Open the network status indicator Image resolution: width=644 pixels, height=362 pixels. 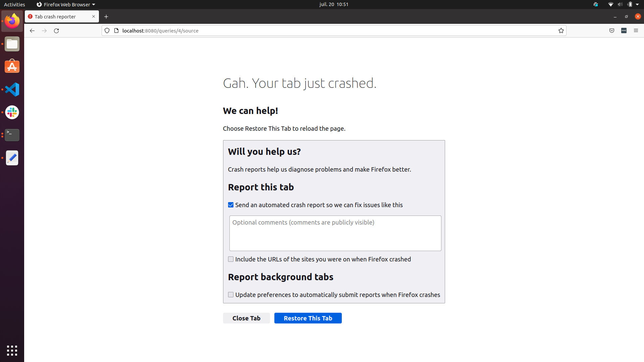click(610, 4)
